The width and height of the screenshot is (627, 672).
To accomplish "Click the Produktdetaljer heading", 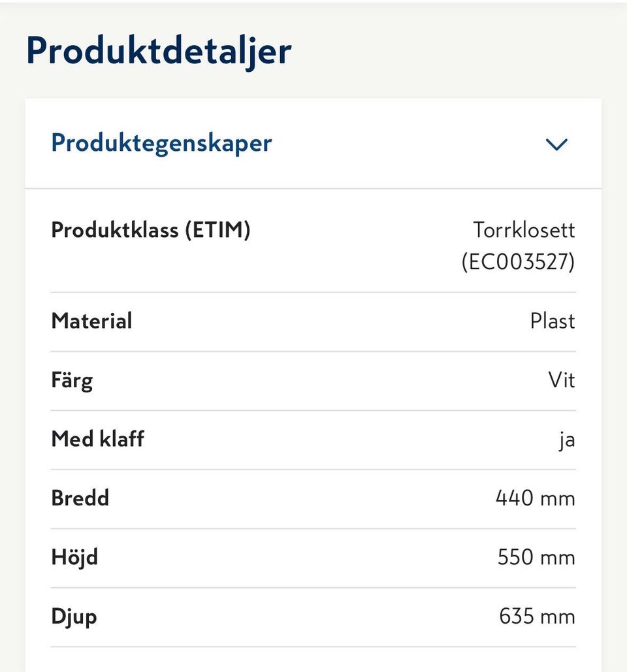I will (159, 51).
